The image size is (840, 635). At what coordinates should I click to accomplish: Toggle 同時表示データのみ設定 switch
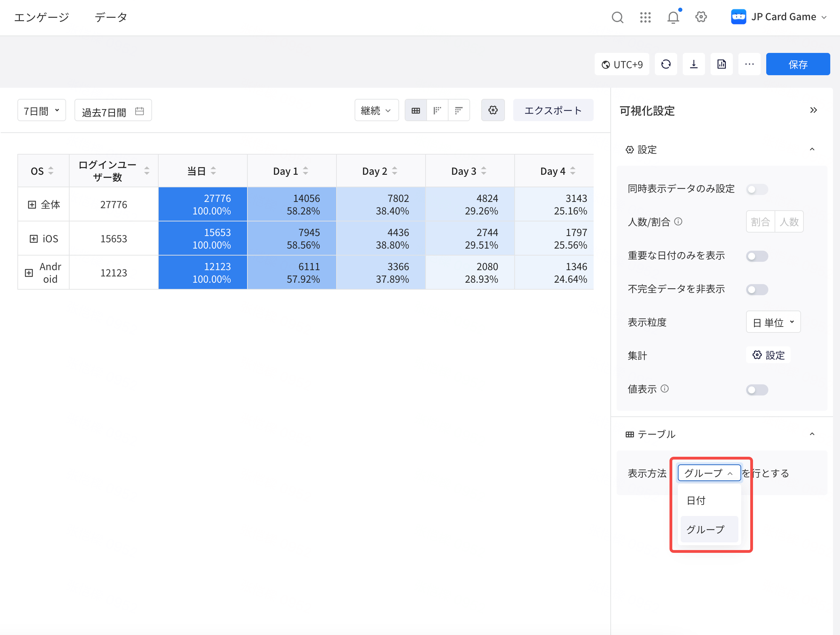tap(757, 189)
